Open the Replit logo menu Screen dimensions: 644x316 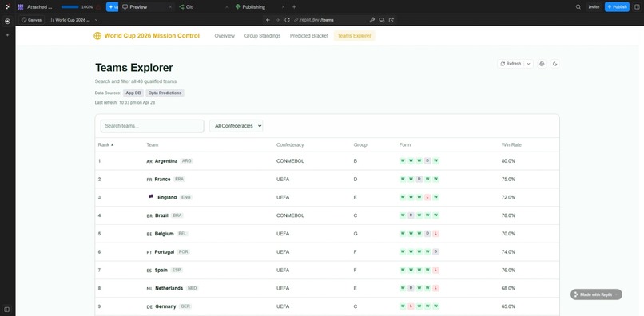click(7, 6)
